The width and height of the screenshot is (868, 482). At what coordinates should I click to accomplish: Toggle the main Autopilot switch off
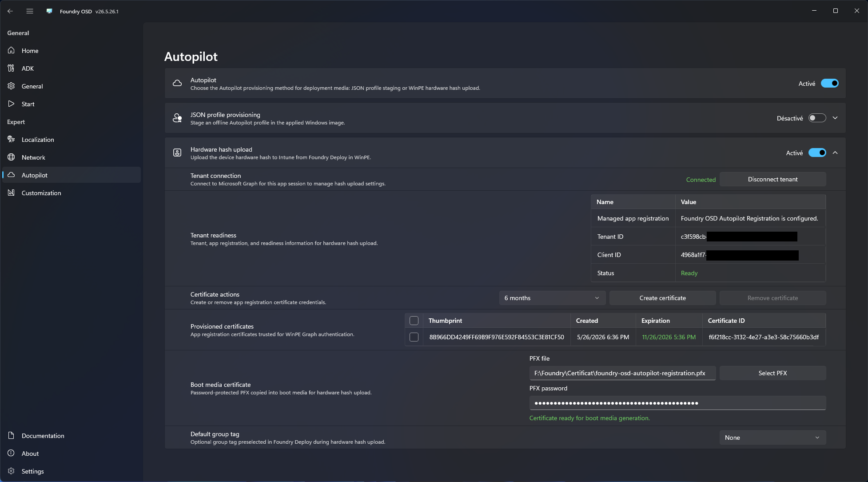[x=829, y=84]
